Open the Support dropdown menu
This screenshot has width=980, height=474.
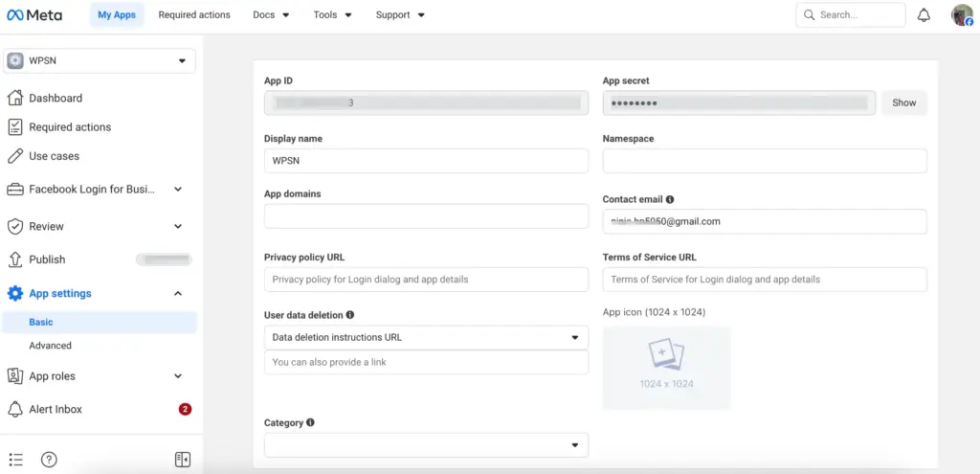click(400, 15)
